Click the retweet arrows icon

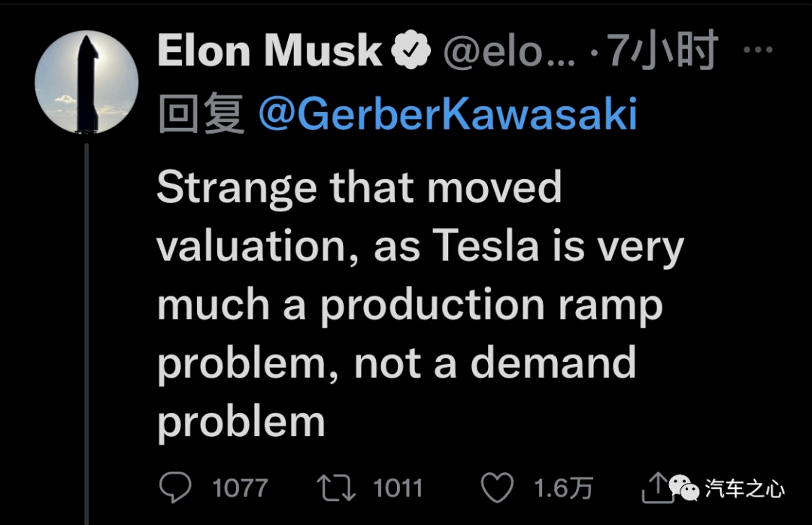(x=337, y=488)
